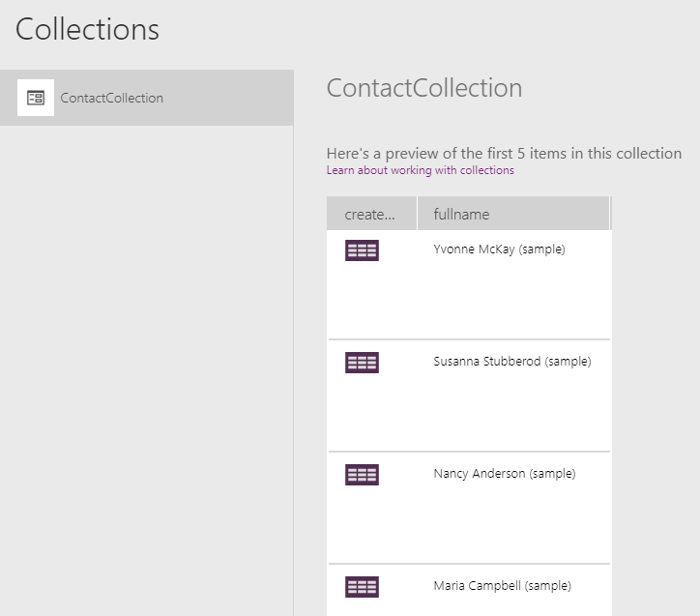The width and height of the screenshot is (700, 616).
Task: Click the Collections page title
Action: click(87, 29)
